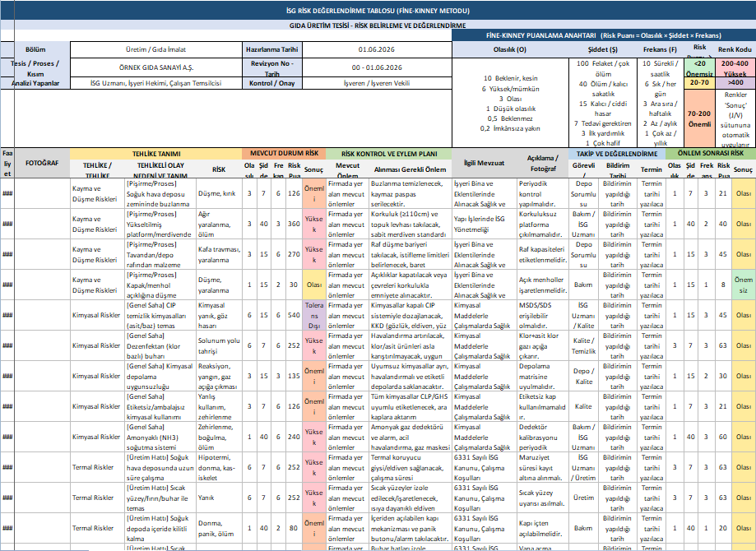Click the 'Analizi Yapanlar' label cell
The image size is (756, 551).
[35, 83]
